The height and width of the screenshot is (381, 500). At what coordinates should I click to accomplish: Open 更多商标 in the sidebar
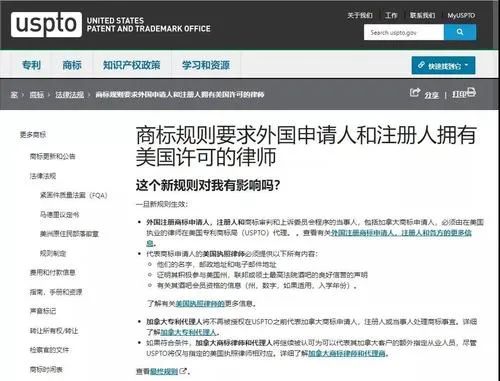(33, 135)
